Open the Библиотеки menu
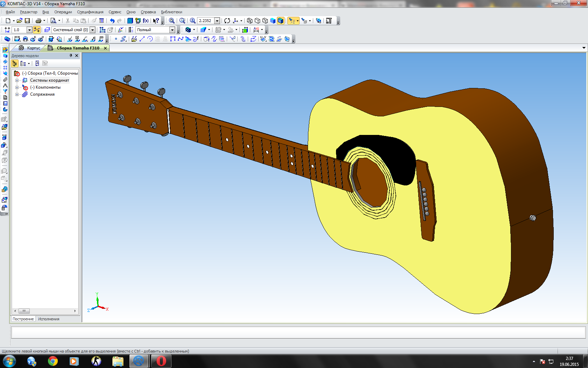Viewport: 588px width, 368px height. click(x=171, y=12)
